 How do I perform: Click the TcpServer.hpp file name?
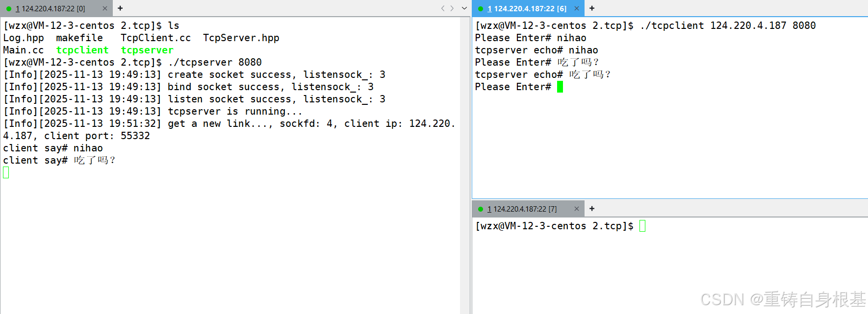tap(241, 38)
